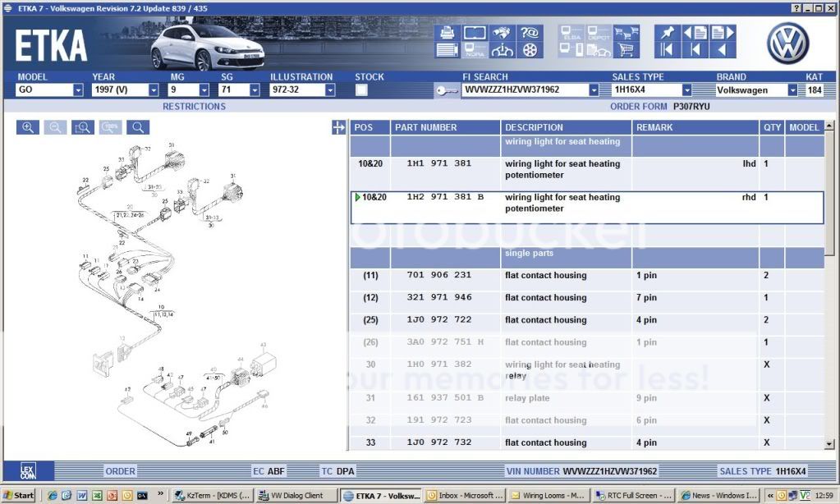
Task: Click scroll up arrow of parts list
Action: coord(829,126)
